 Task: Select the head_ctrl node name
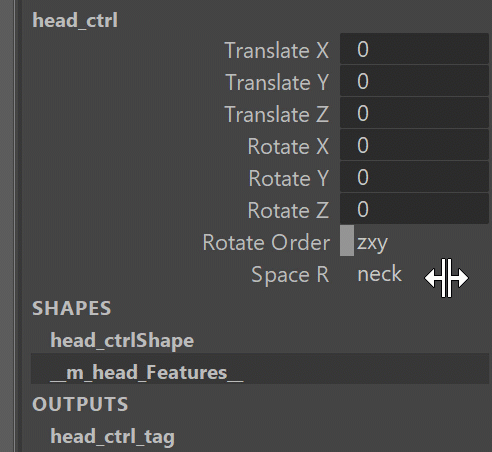click(x=75, y=21)
